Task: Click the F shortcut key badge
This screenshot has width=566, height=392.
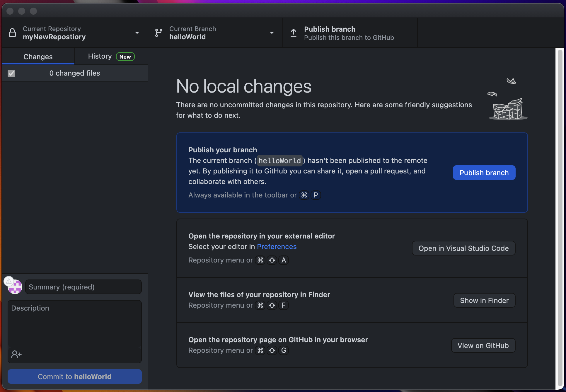Action: click(x=284, y=305)
